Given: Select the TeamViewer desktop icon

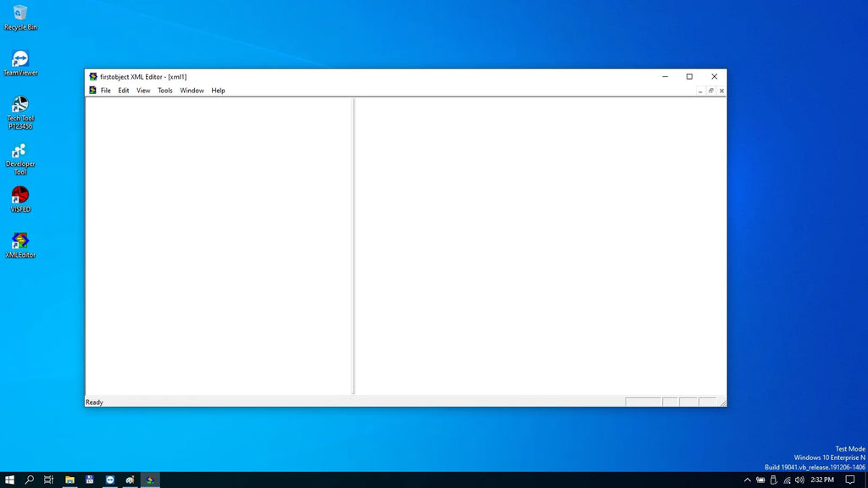Looking at the screenshot, I should pos(20,63).
